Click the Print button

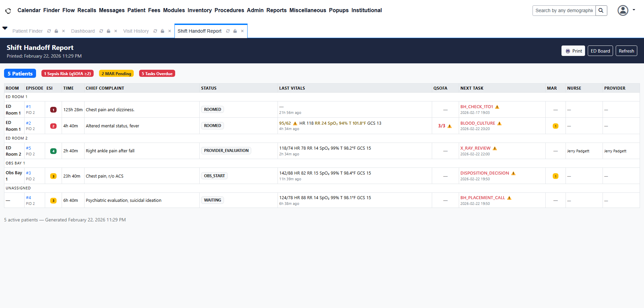573,51
